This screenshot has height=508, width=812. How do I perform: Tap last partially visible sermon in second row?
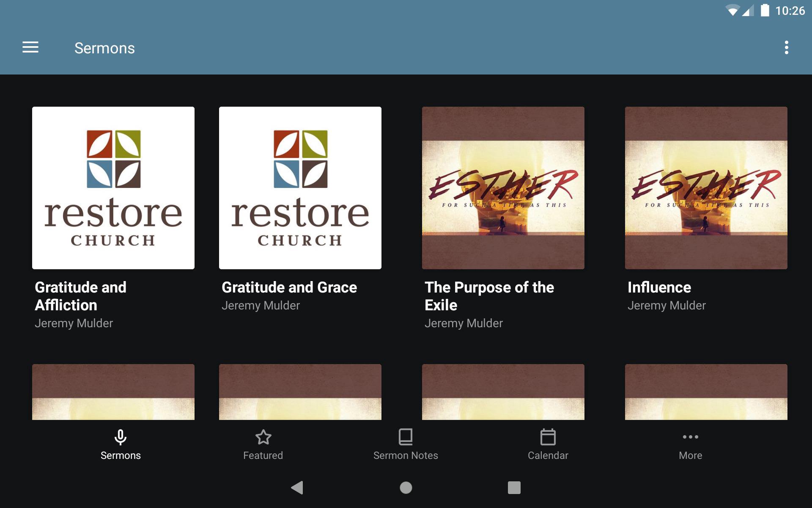tap(706, 392)
